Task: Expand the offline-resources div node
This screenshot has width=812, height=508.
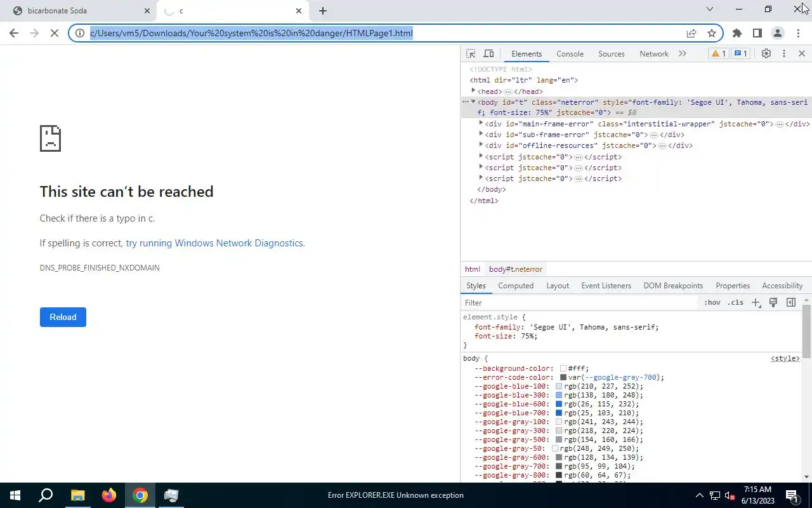Action: pos(481,145)
